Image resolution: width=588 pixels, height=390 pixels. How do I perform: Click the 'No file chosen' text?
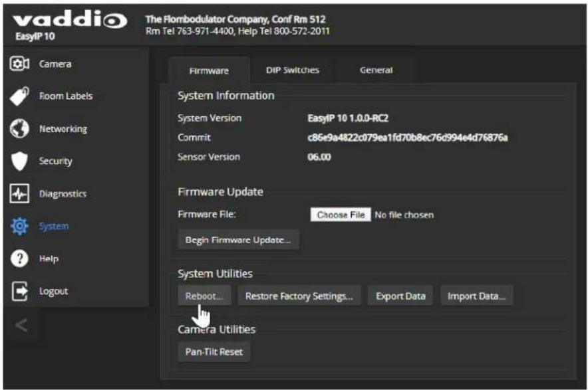[x=404, y=215]
